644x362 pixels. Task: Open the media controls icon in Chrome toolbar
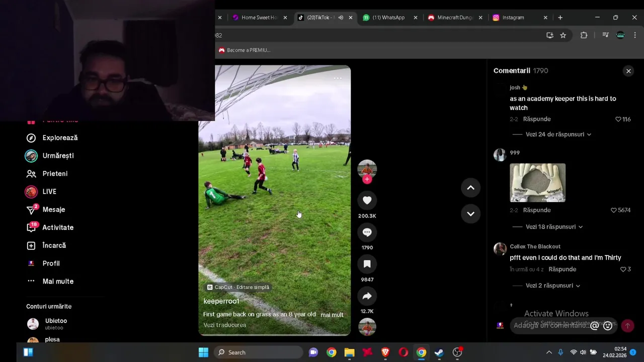click(605, 35)
